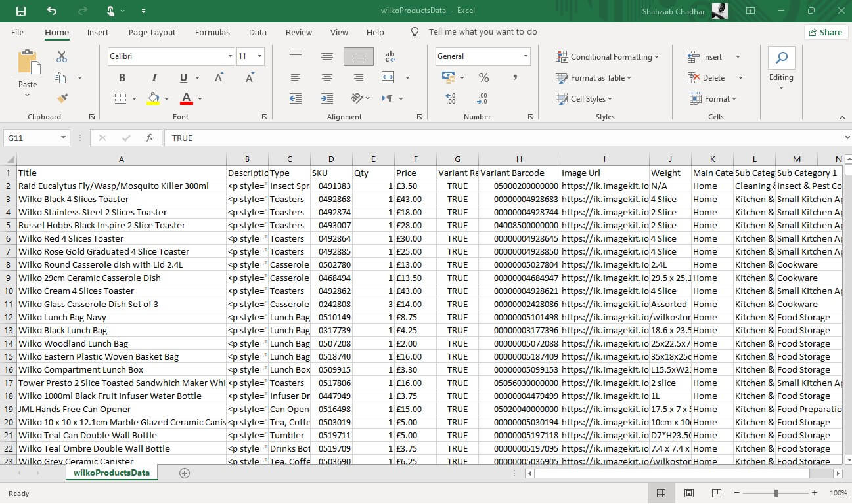Switch to the Formulas ribbon tab
This screenshot has width=852, height=504.
[212, 32]
